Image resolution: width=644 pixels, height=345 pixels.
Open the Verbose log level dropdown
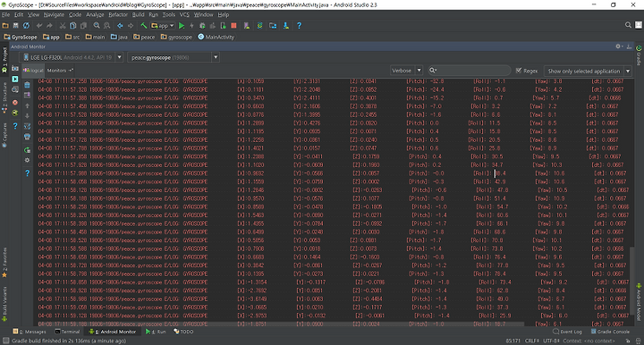[x=406, y=71]
